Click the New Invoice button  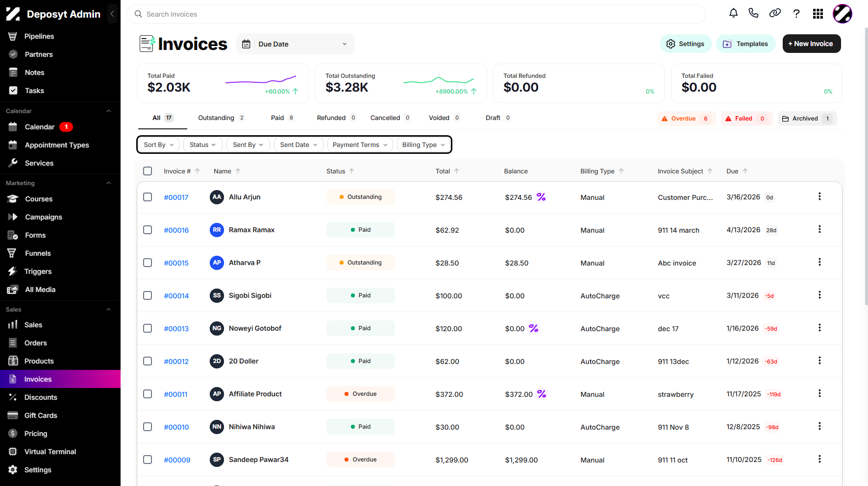812,44
